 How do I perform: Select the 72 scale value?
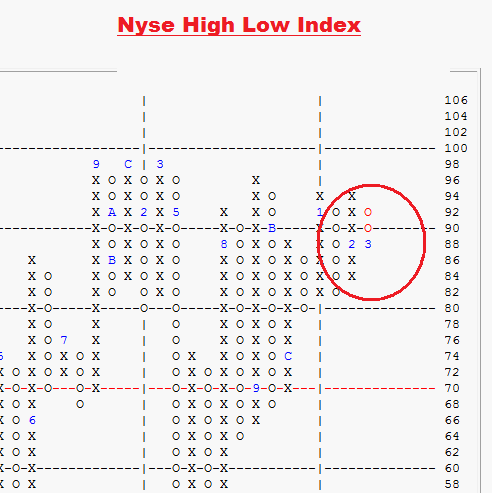[x=452, y=372]
